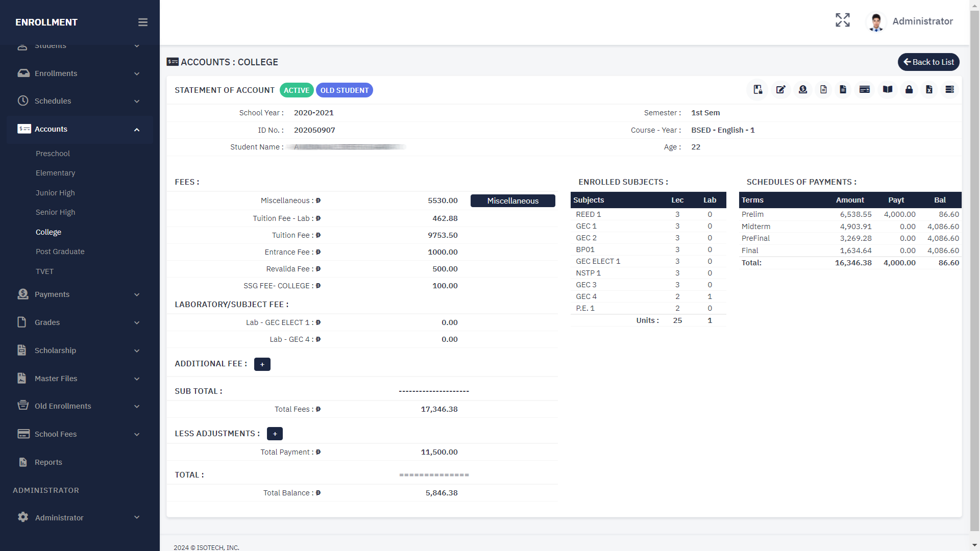Click the open book icon in toolbar
The image size is (980, 551).
[x=888, y=90]
